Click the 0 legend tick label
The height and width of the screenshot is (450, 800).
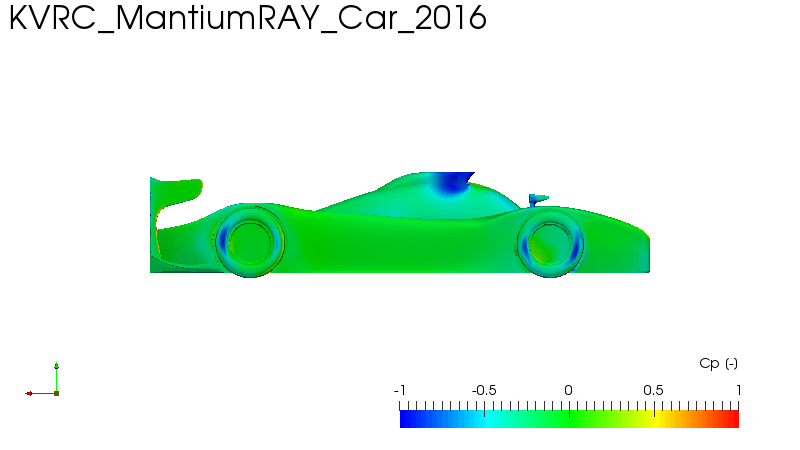click(x=568, y=390)
